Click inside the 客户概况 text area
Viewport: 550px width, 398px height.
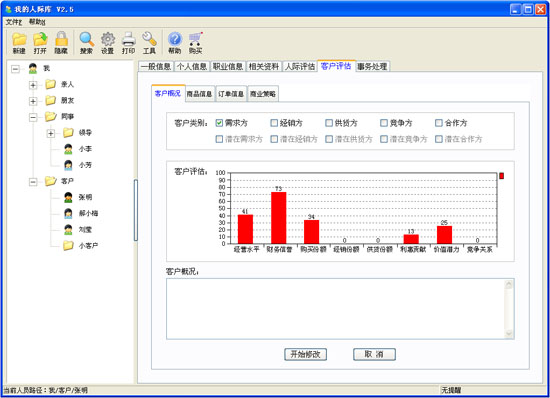pyautogui.click(x=336, y=309)
